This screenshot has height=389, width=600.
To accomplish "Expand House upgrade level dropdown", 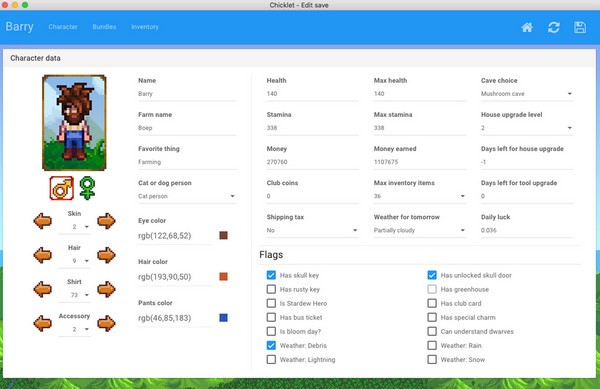I will (x=527, y=128).
